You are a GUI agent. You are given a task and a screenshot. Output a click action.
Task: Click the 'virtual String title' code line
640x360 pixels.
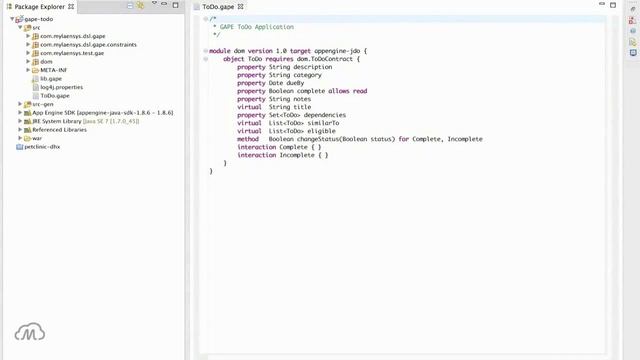(x=274, y=107)
